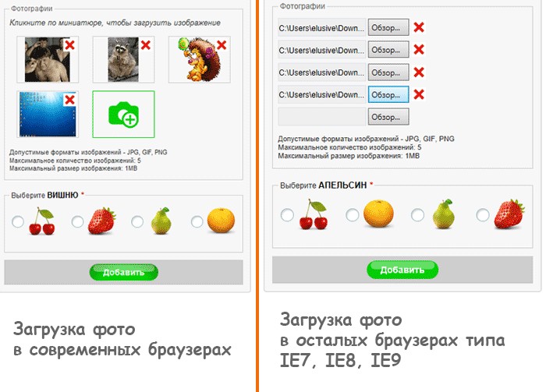The width and height of the screenshot is (546, 392).
Task: Select the cherry radio button in ВИШНЮ captcha
Action: tap(18, 221)
